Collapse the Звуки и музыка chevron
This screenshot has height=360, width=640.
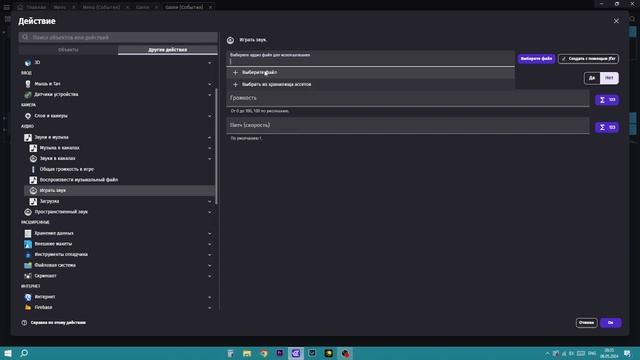(x=210, y=138)
